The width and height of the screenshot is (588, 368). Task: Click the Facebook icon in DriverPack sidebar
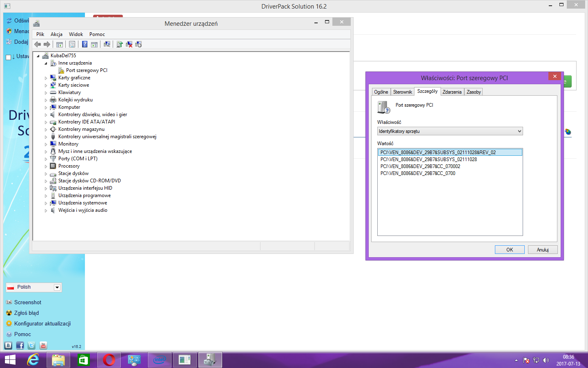coord(20,345)
